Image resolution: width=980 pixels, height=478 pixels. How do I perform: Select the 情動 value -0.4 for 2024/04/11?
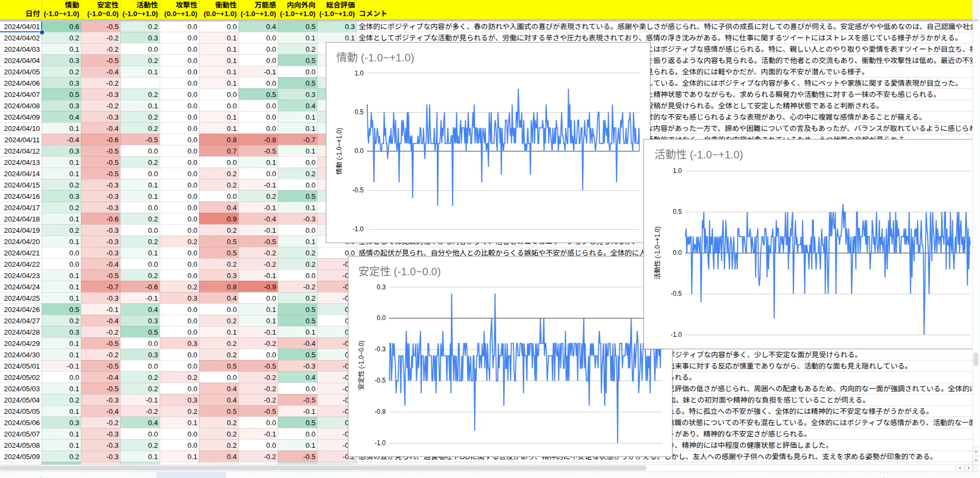pyautogui.click(x=61, y=140)
